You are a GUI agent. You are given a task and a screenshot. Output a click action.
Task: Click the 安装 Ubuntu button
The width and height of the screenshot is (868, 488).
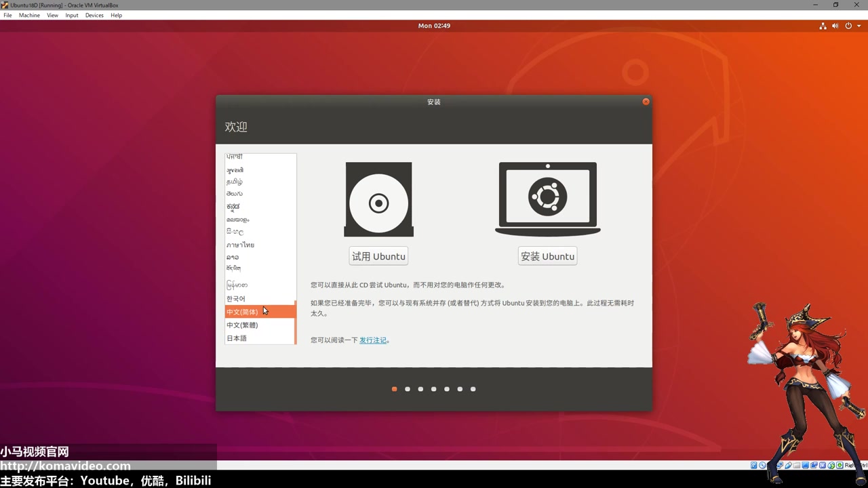(547, 256)
